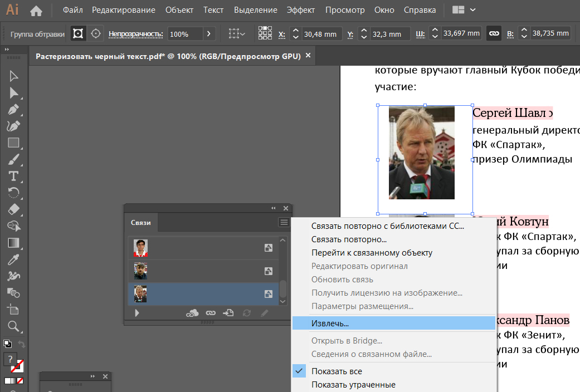Click Go To Link icon in Связи panel
This screenshot has height=392, width=580.
tap(228, 313)
